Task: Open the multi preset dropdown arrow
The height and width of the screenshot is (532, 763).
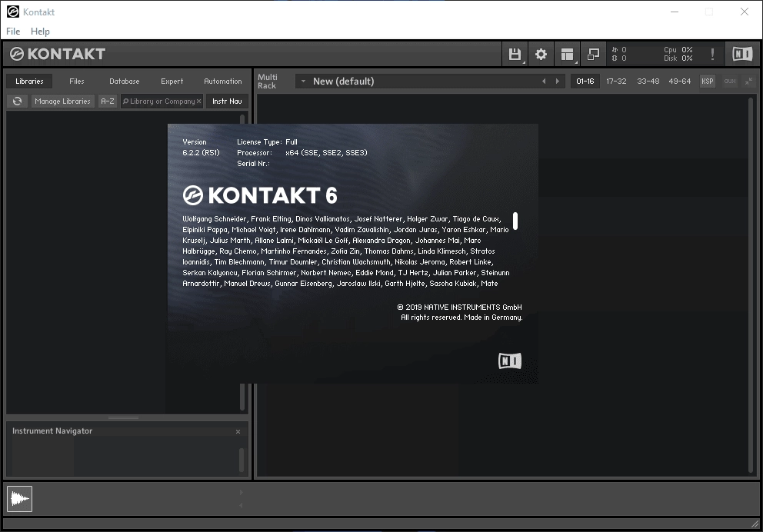Action: [x=303, y=81]
